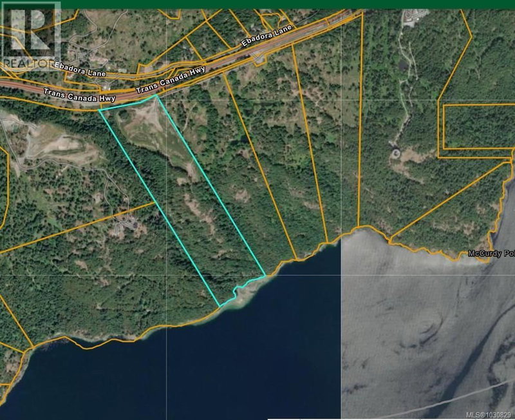Click the green banner bar at top
The image size is (515, 420).
click(257, 4)
